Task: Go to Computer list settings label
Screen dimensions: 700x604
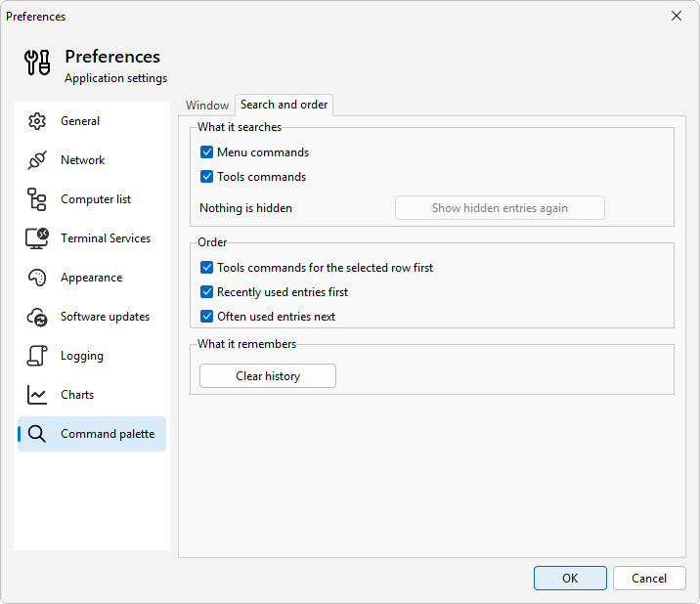Action: click(96, 199)
